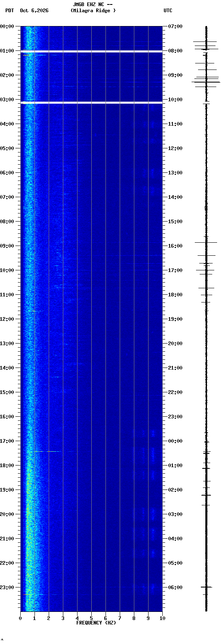The height and width of the screenshot is (644, 224).
Task: Click the 02:00 UTC time label
Action: tap(175, 490)
